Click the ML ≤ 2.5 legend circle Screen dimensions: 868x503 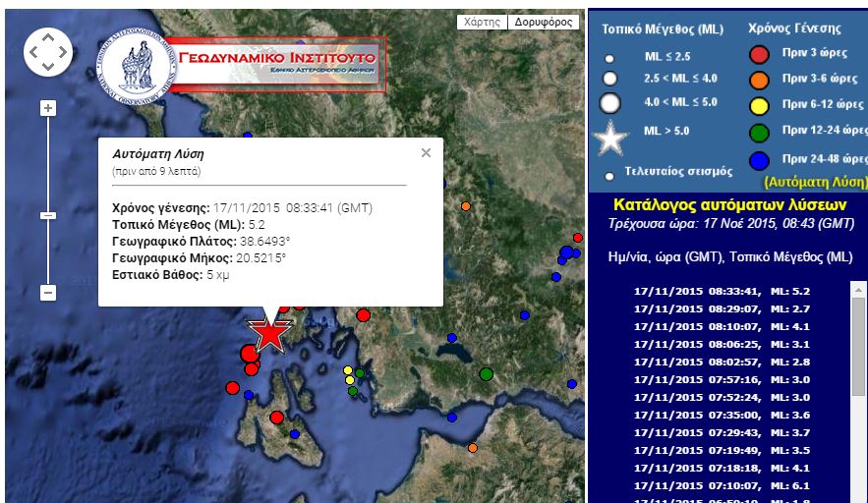pos(609,59)
